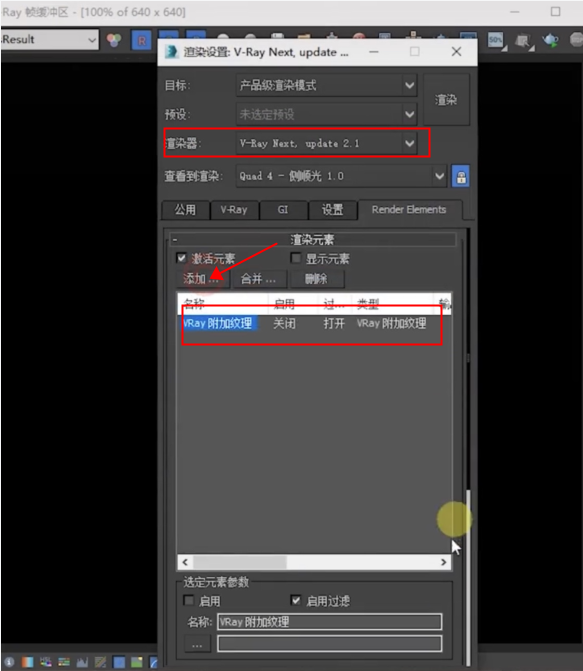The image size is (583, 671).
Task: Click the 过... column header
Action: point(334,304)
